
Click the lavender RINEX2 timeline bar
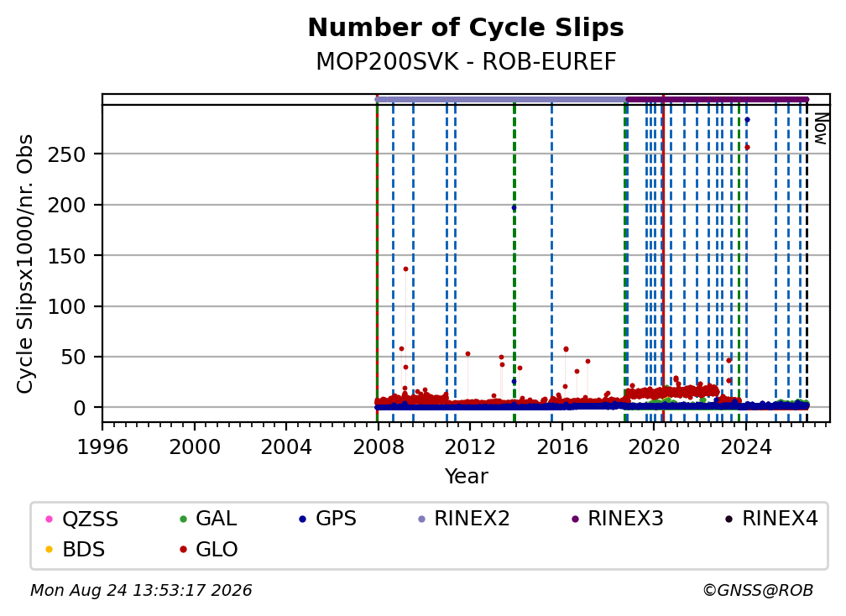(501, 99)
